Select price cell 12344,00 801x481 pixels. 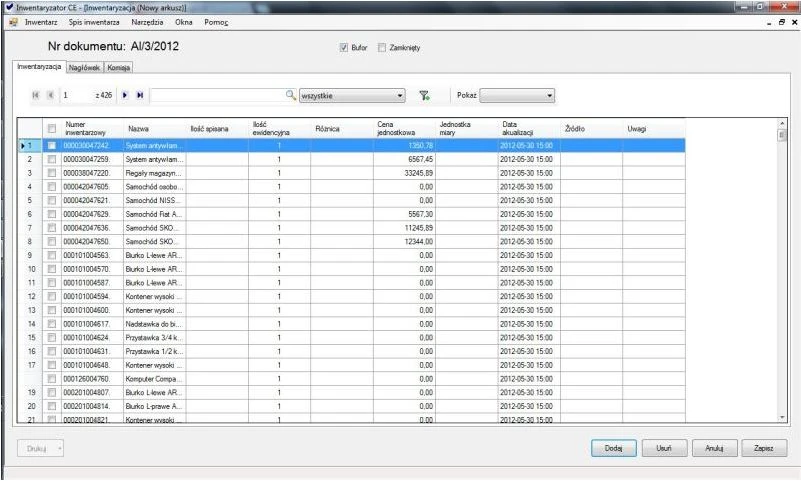[x=404, y=242]
